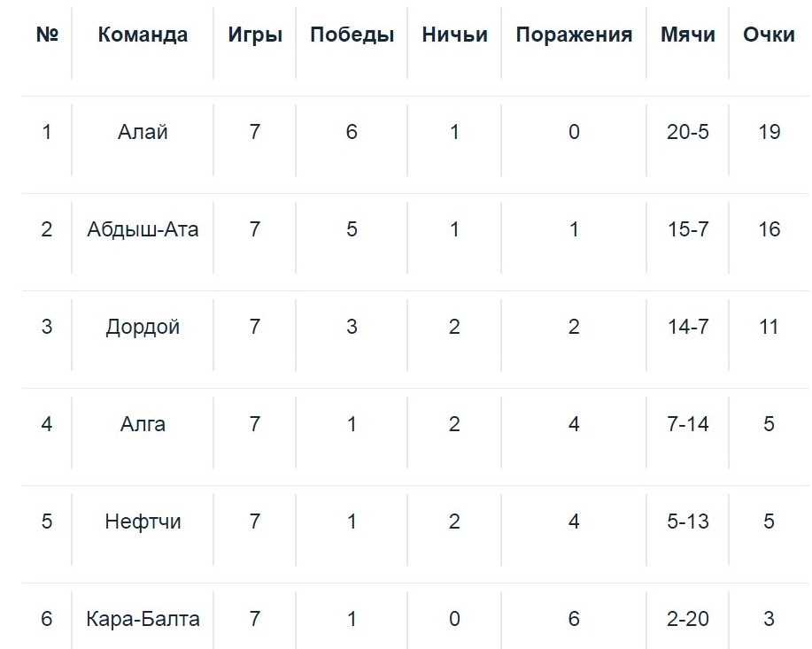Select team name Абдыш-Ата
The width and height of the screenshot is (812, 649).
pos(143,229)
